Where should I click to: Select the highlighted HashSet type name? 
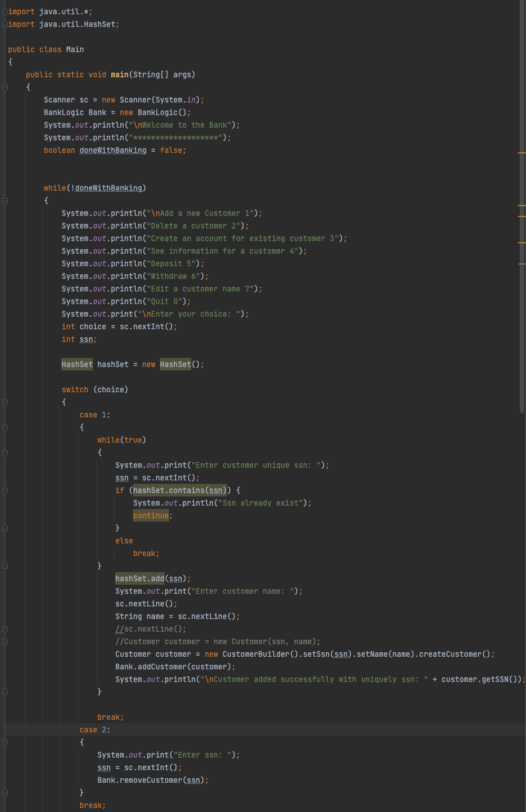[x=77, y=364]
